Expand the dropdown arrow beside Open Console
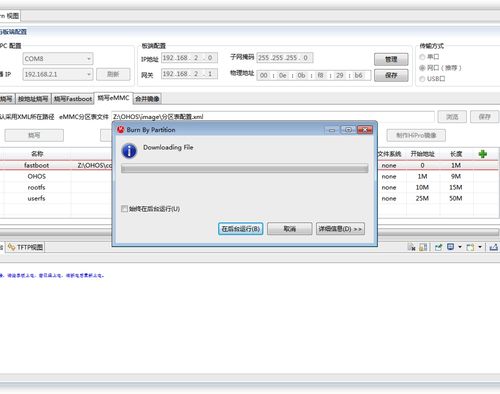The image size is (500, 394). [480, 247]
